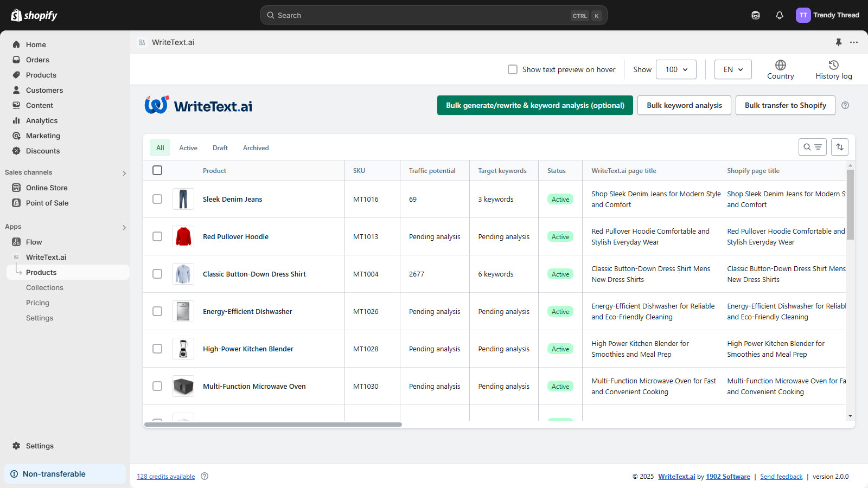Image resolution: width=868 pixels, height=488 pixels.
Task: Click the sort arrows icon
Action: tap(839, 147)
